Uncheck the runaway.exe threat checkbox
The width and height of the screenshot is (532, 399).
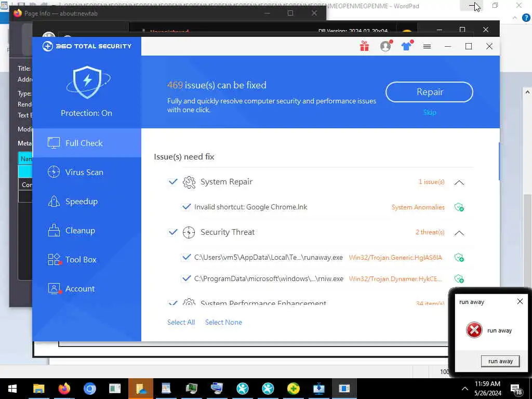click(x=187, y=257)
